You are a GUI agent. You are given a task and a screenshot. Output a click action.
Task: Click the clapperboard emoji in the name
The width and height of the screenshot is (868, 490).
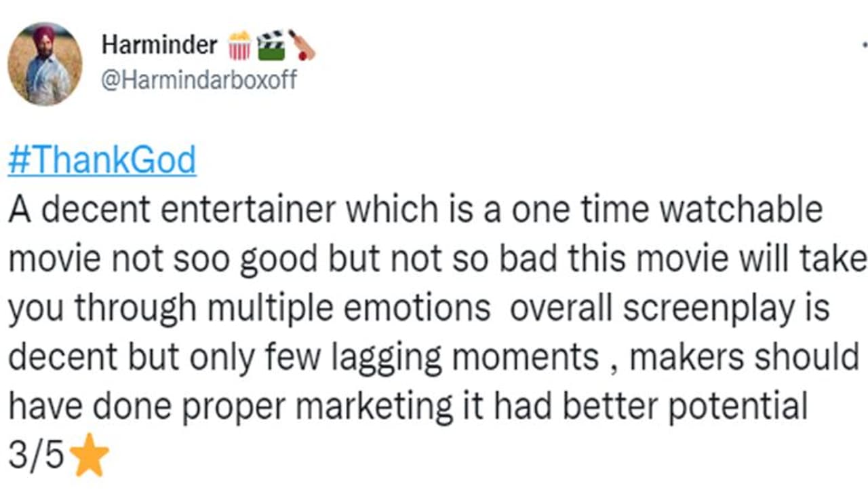[x=271, y=45]
